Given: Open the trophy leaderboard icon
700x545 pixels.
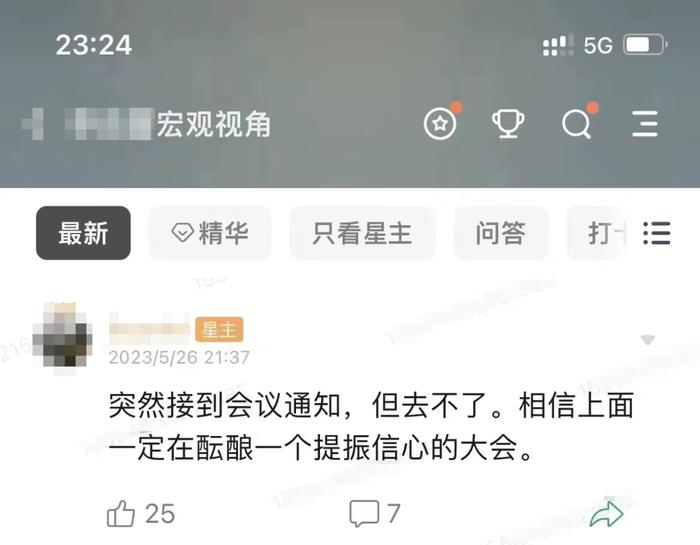Looking at the screenshot, I should point(508,123).
